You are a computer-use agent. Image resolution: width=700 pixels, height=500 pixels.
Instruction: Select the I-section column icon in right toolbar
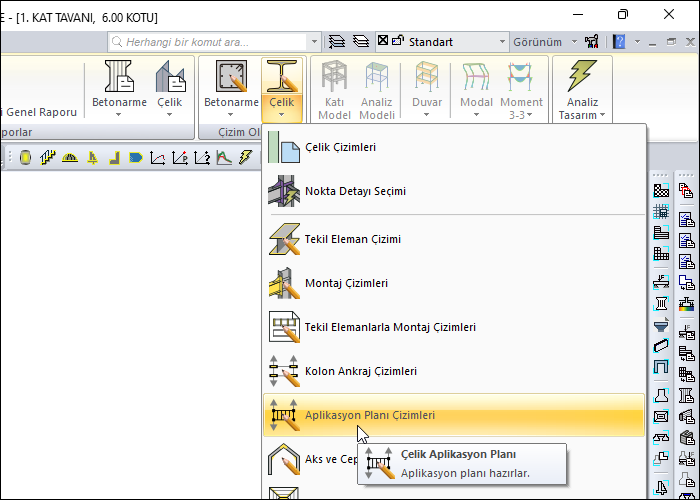(x=661, y=304)
